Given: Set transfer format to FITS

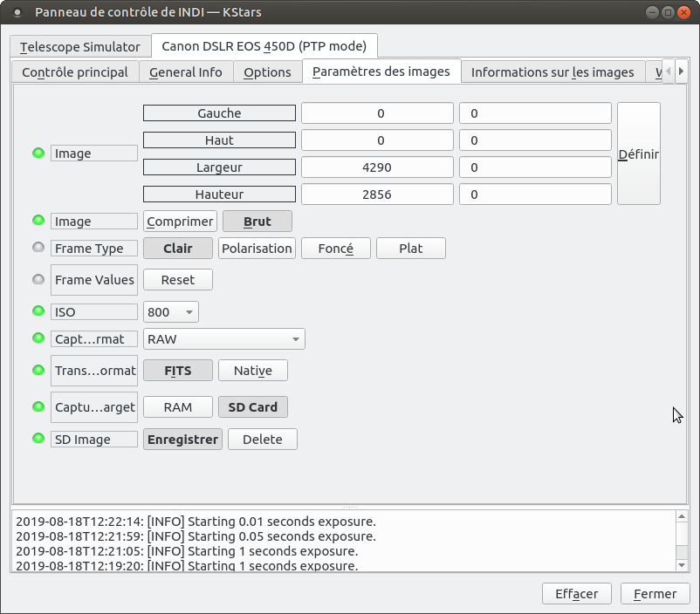Looking at the screenshot, I should (178, 371).
